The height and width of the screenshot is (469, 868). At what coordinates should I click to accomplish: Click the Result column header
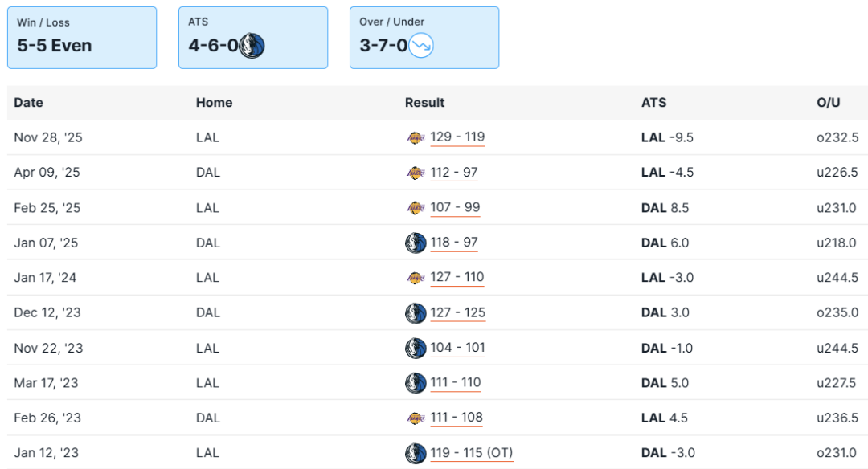click(424, 103)
